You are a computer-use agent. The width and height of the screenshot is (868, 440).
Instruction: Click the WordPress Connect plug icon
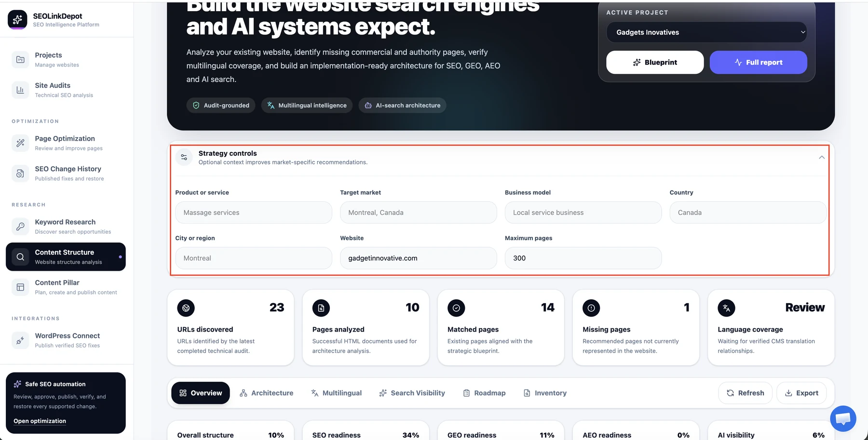pyautogui.click(x=20, y=340)
